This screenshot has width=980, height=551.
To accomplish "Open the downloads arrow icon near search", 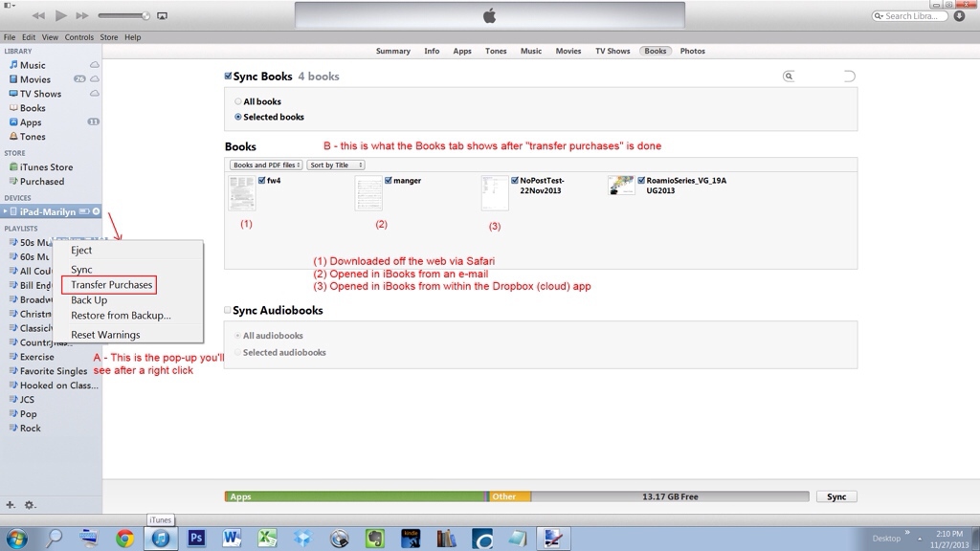I will 959,15.
